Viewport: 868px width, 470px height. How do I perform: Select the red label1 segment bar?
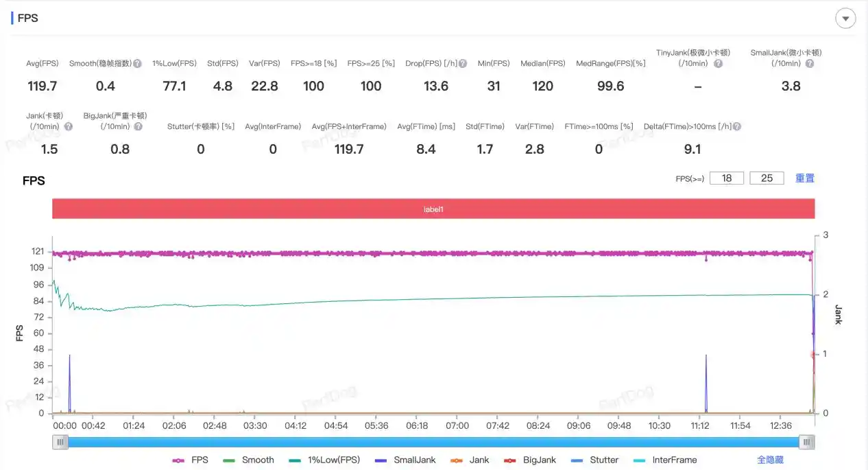pyautogui.click(x=433, y=209)
